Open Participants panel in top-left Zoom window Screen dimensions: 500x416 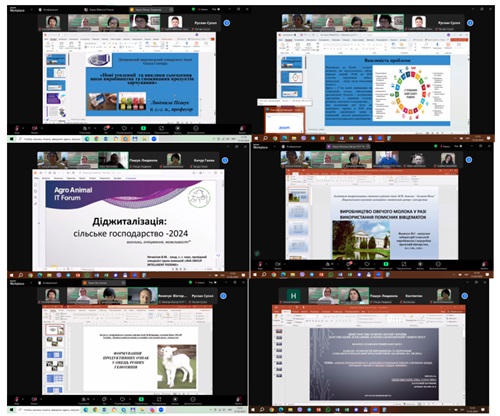point(85,128)
